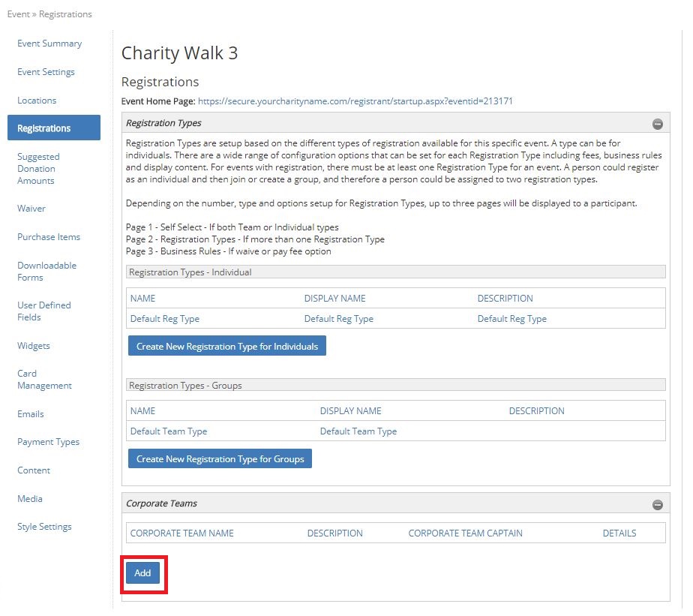Image resolution: width=693 pixels, height=616 pixels.
Task: Open Style Settings page
Action: 45,527
